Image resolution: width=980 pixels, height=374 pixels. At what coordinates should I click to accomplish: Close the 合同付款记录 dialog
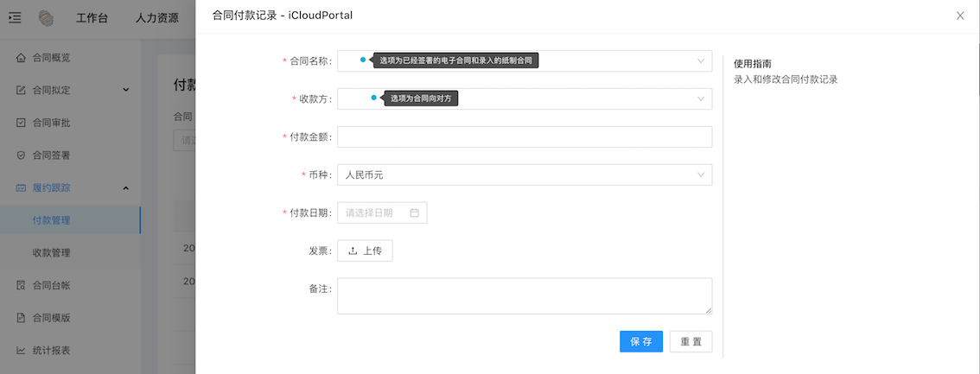pos(960,16)
